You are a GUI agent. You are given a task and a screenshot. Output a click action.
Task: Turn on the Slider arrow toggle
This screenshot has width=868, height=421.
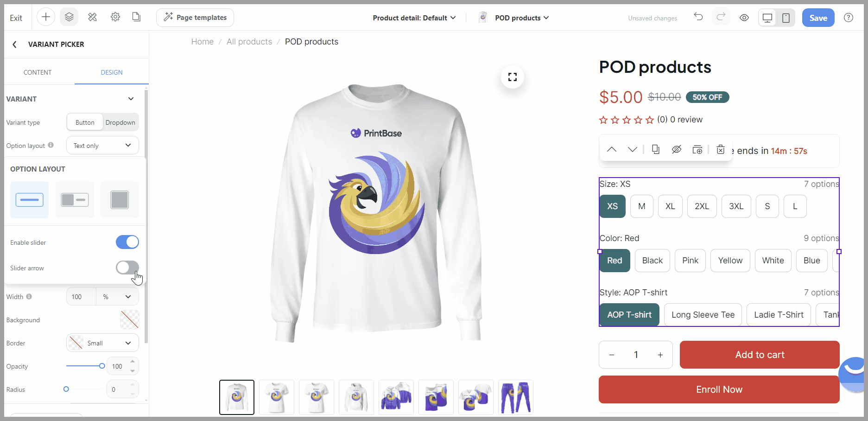click(x=127, y=268)
